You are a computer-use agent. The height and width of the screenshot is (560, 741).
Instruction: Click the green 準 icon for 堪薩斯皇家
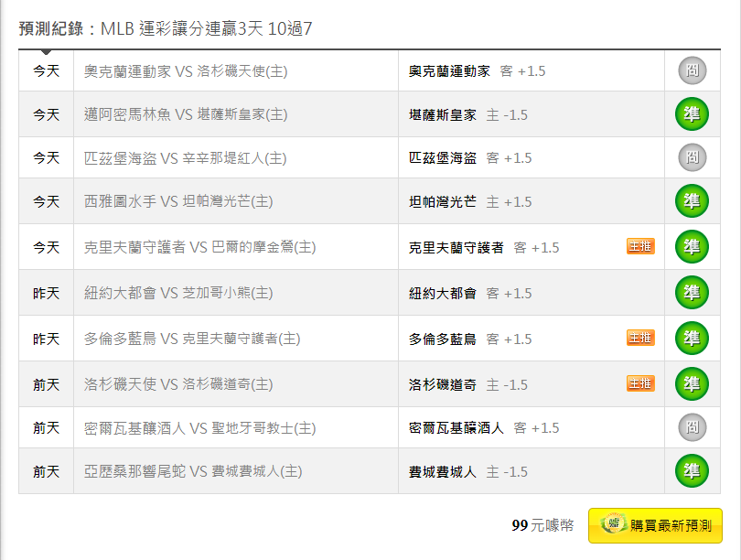click(x=692, y=114)
